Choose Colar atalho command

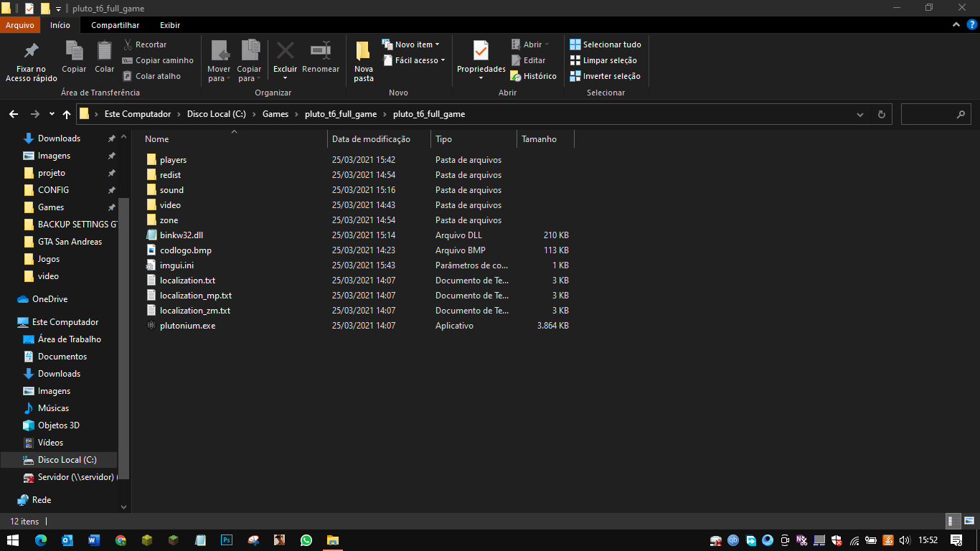pyautogui.click(x=151, y=76)
